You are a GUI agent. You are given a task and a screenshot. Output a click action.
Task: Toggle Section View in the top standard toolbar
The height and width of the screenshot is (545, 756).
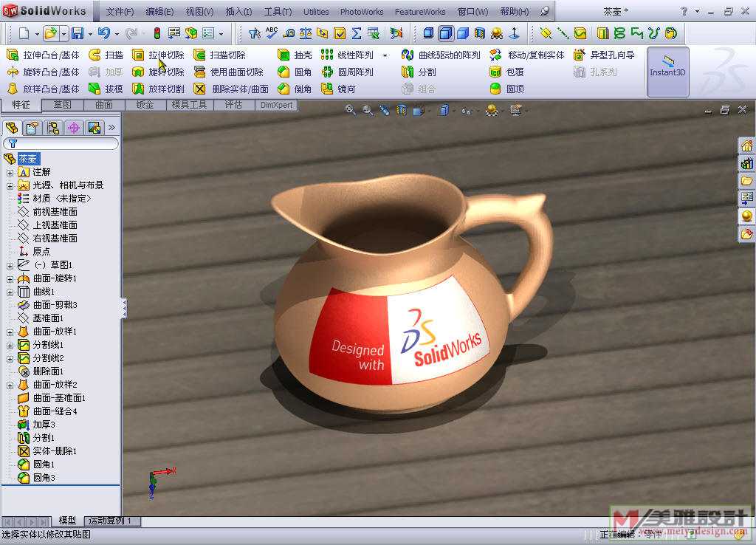(479, 32)
